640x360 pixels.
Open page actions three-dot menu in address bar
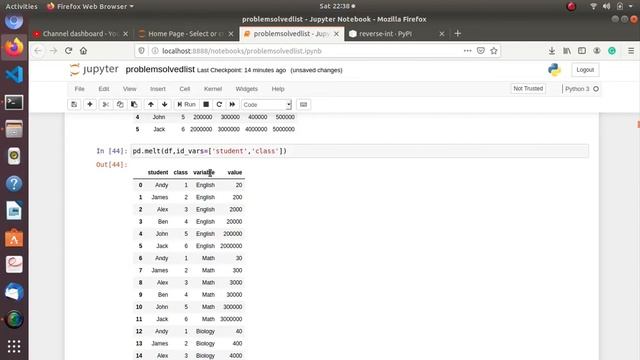pyautogui.click(x=467, y=51)
